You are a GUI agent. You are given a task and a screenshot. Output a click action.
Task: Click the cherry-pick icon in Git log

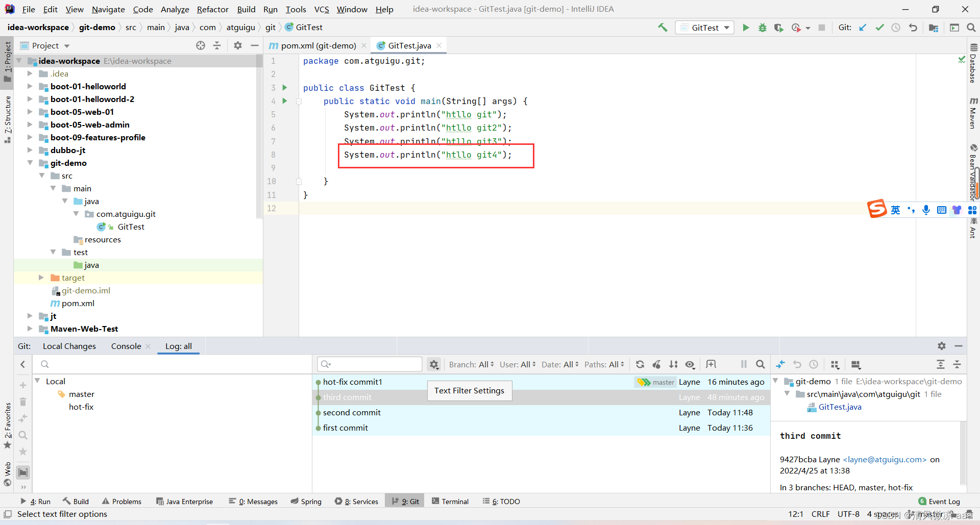click(657, 364)
